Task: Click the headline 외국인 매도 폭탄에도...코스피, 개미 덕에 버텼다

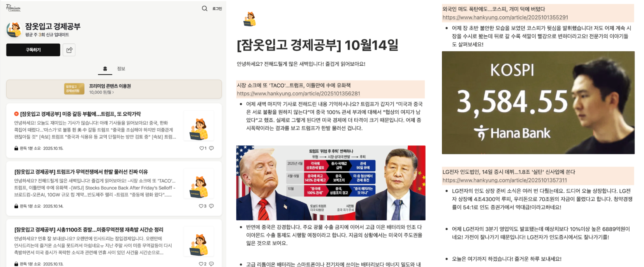Action: click(494, 9)
